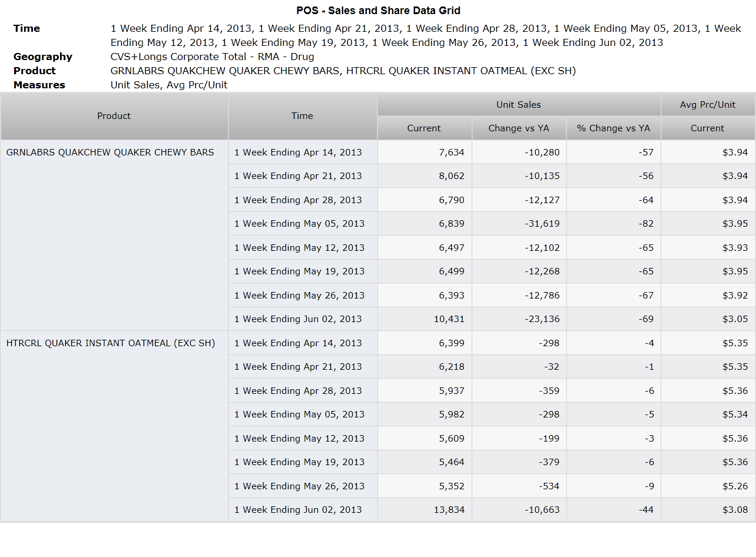756x557 pixels.
Task: Click change value -10,135
Action: coord(519,175)
